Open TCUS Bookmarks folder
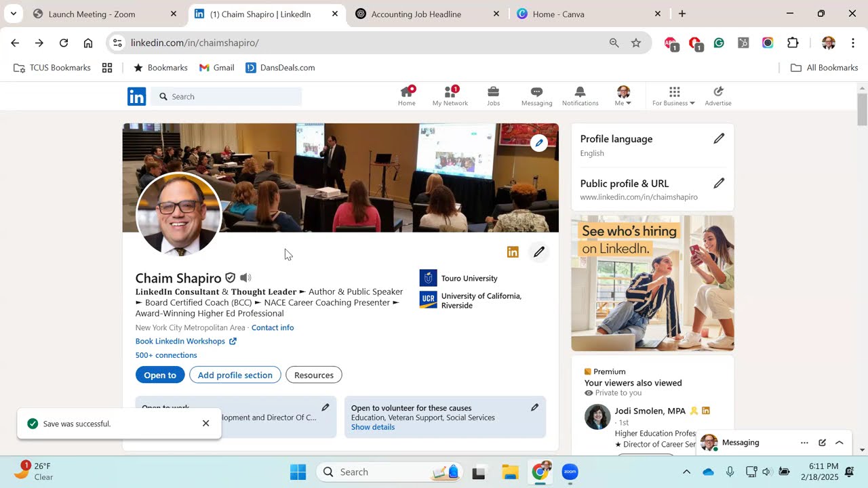This screenshot has height=488, width=868. [52, 68]
